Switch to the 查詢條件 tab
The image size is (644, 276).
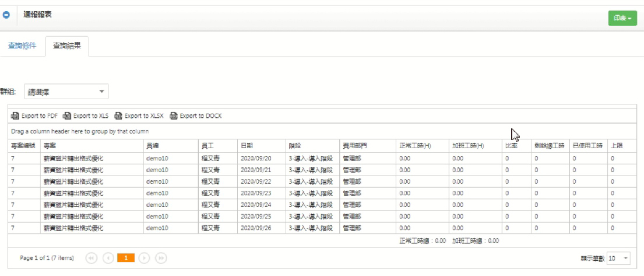click(22, 46)
